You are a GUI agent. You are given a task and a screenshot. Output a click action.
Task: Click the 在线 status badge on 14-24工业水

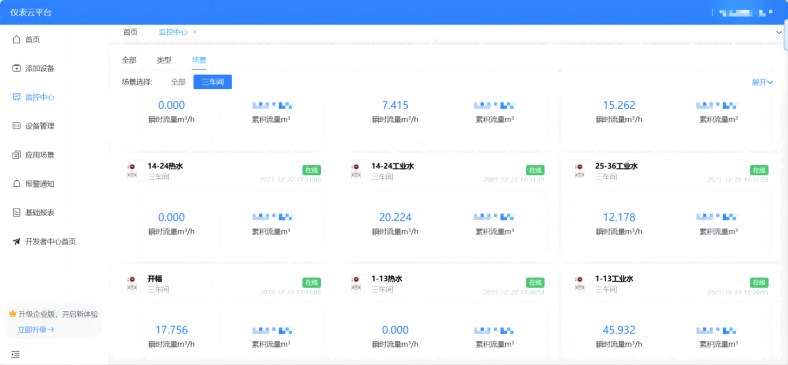[535, 170]
